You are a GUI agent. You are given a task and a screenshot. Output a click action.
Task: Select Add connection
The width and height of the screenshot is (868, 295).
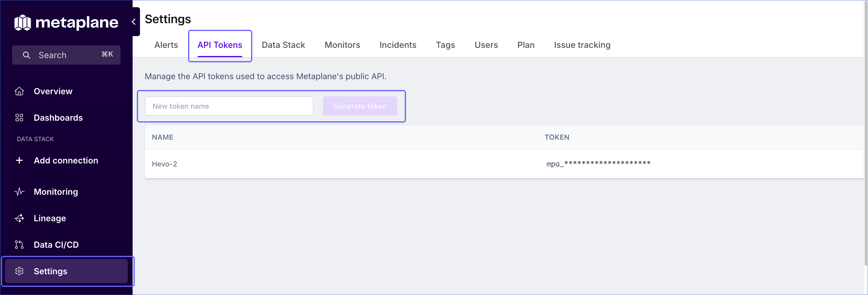pos(66,160)
